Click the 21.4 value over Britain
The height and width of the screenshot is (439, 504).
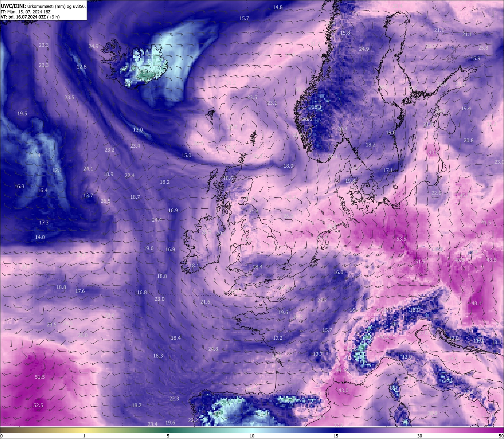click(x=254, y=211)
